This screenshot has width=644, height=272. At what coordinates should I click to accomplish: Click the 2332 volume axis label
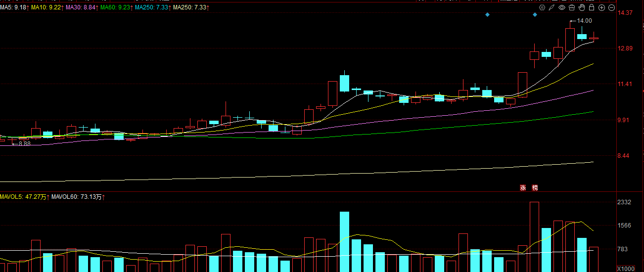click(x=625, y=202)
